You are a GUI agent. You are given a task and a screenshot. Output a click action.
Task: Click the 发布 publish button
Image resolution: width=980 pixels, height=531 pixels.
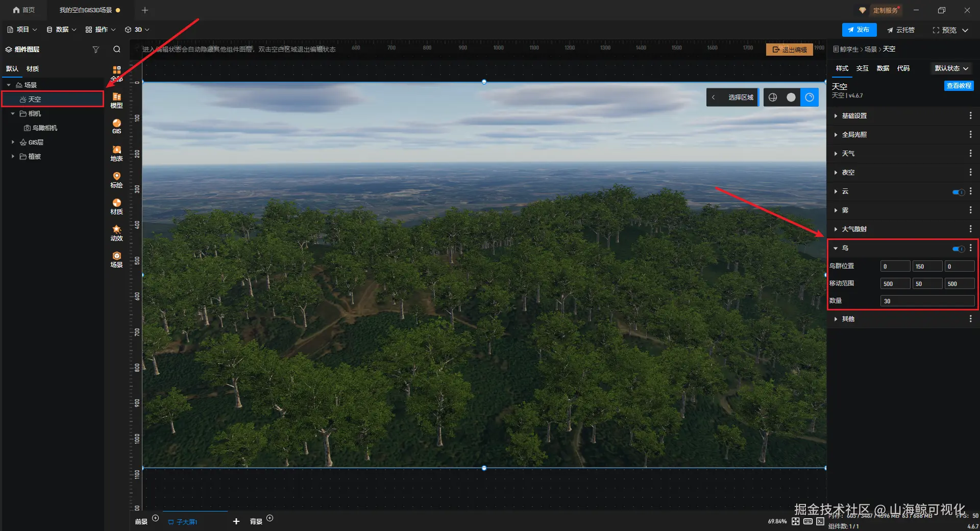point(859,30)
